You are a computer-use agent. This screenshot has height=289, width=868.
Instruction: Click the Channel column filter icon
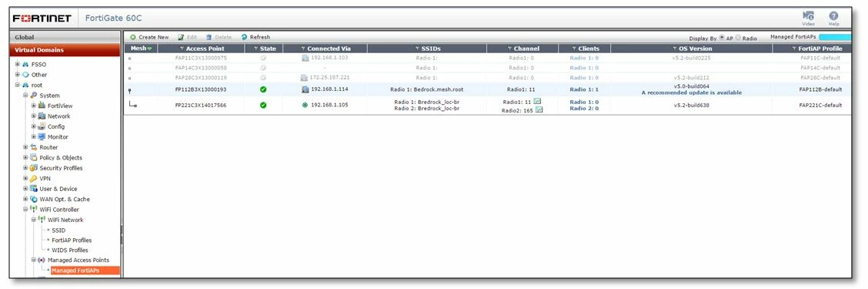(x=509, y=49)
